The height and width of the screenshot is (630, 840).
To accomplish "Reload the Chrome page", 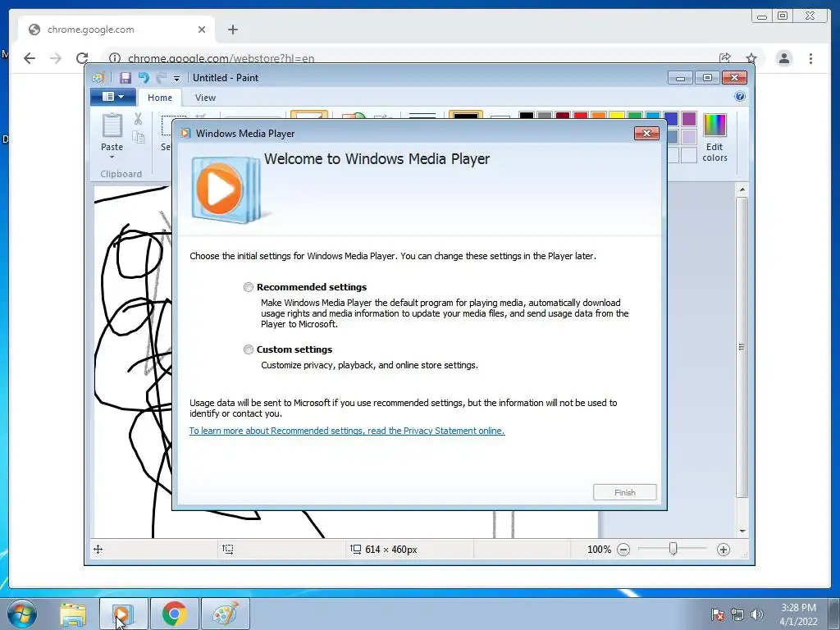I will (x=82, y=58).
